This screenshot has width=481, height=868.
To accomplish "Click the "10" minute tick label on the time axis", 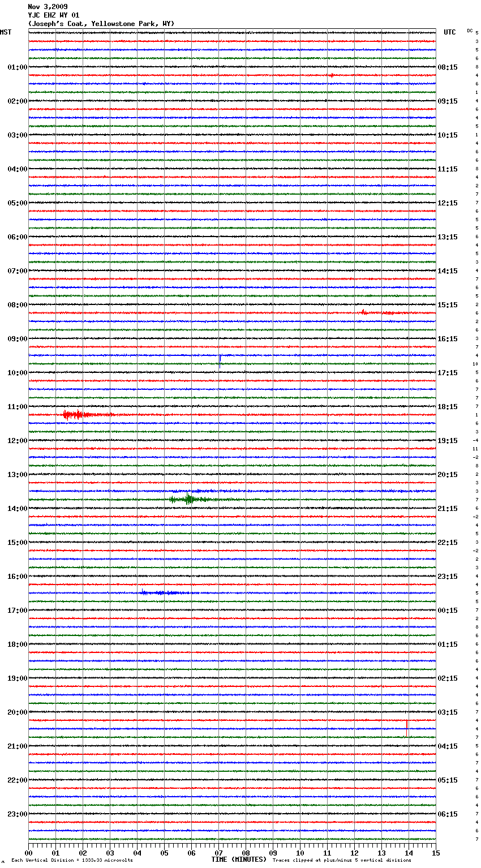I will click(300, 853).
